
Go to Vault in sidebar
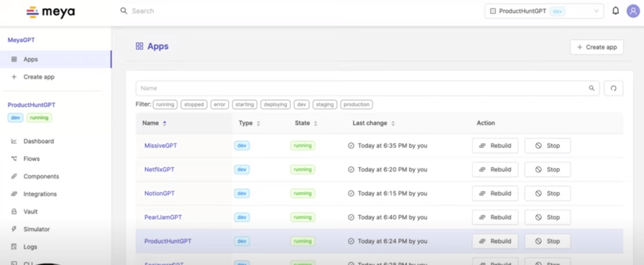[31, 211]
